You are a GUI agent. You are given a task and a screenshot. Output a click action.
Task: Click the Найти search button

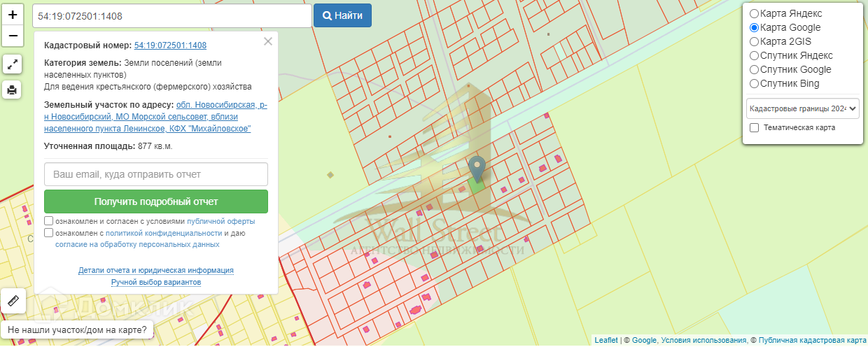342,15
